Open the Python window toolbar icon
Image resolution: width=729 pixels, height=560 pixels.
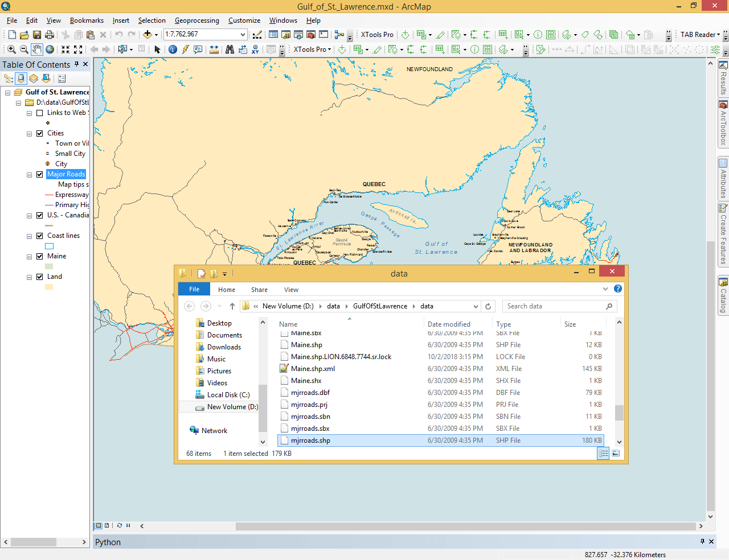(323, 35)
